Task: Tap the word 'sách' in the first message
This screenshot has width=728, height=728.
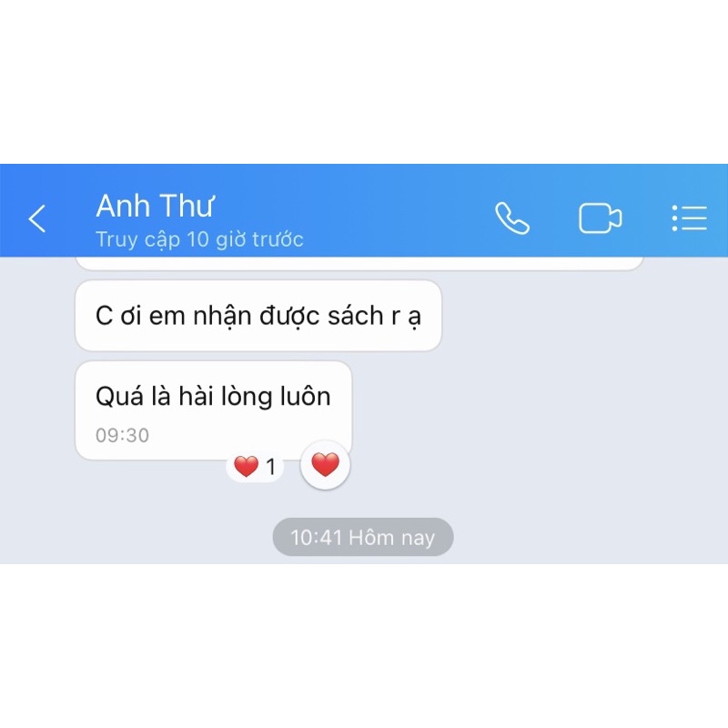Action: pos(355,316)
